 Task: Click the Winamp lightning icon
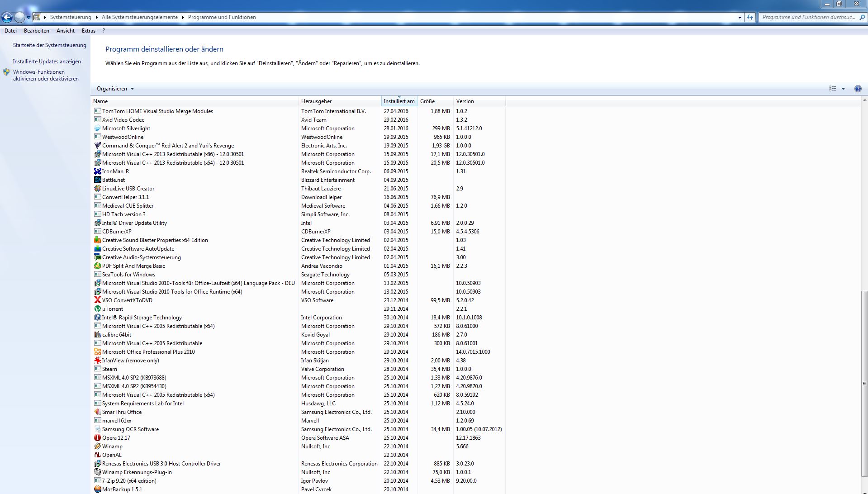tap(97, 446)
